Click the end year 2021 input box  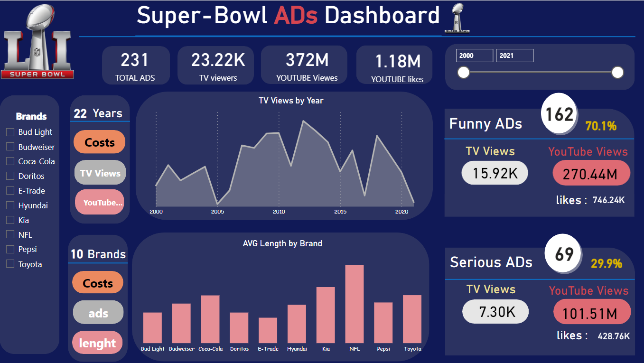514,56
